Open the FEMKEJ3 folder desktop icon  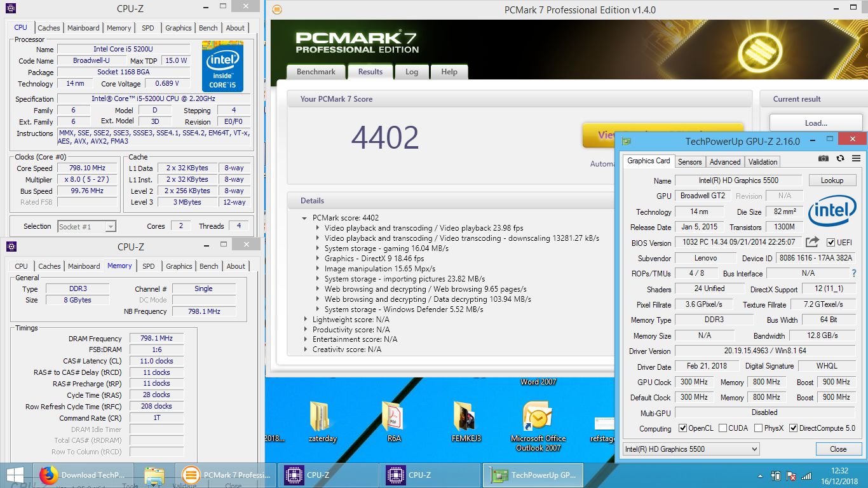click(466, 423)
